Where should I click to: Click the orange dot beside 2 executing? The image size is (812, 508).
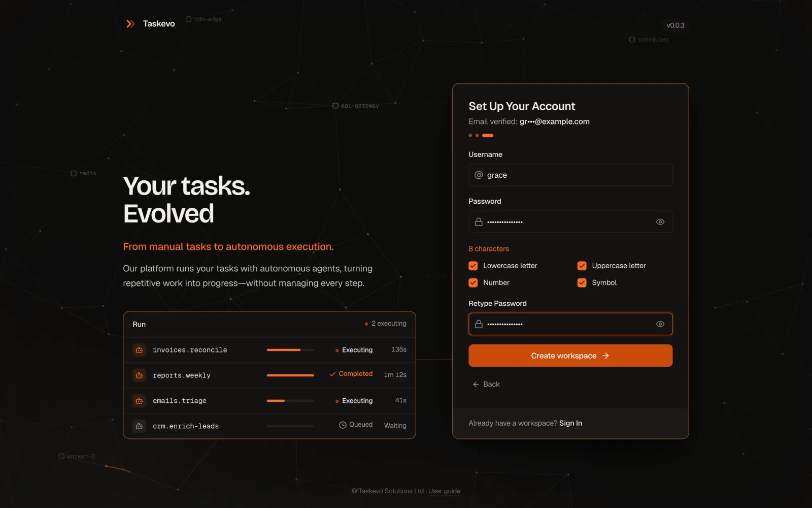click(x=366, y=324)
